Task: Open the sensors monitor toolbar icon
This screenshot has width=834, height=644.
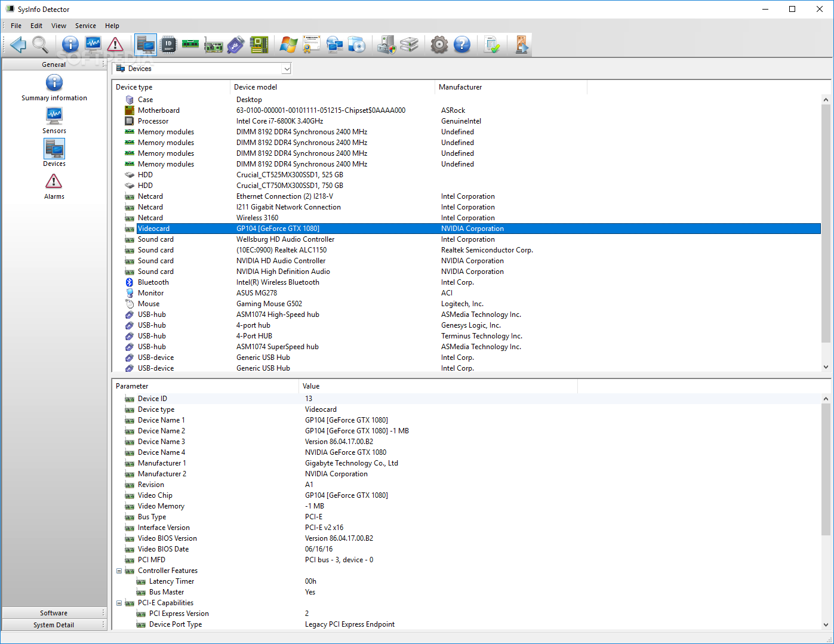Action: tap(93, 44)
